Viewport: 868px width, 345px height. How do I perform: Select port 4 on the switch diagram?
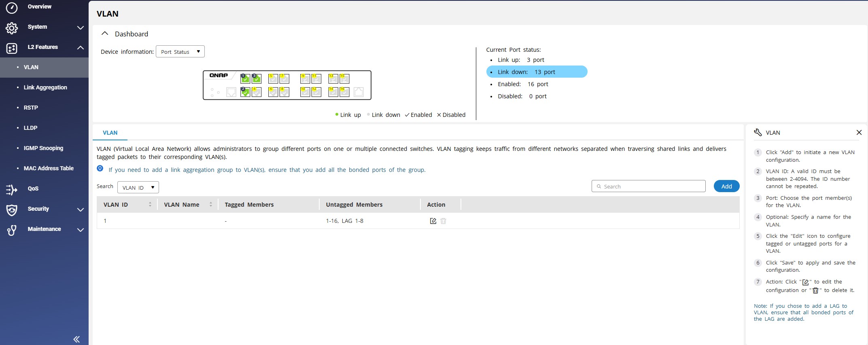coord(257,92)
